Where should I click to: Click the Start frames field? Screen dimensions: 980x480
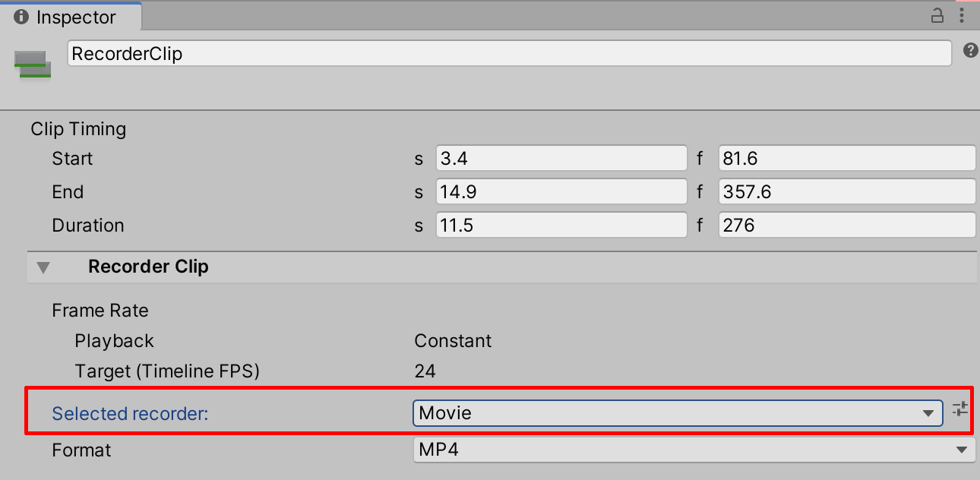tap(846, 159)
